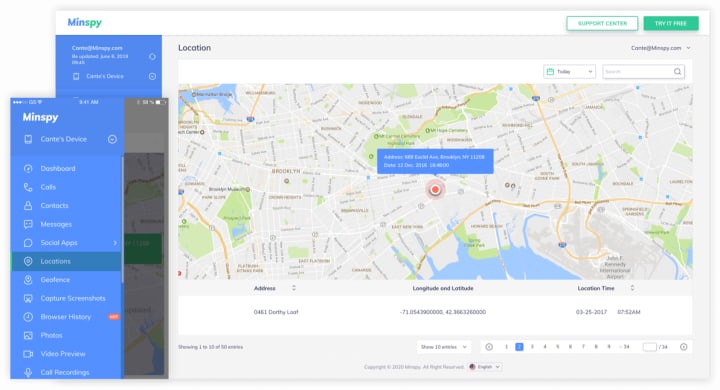Open Geofence pin icon in sidebar
The height and width of the screenshot is (390, 720).
coord(28,280)
